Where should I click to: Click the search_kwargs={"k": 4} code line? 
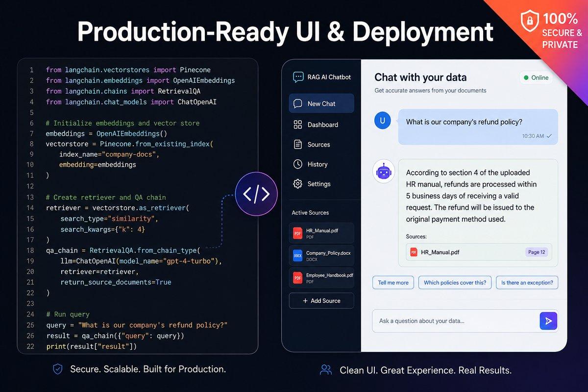pos(102,229)
